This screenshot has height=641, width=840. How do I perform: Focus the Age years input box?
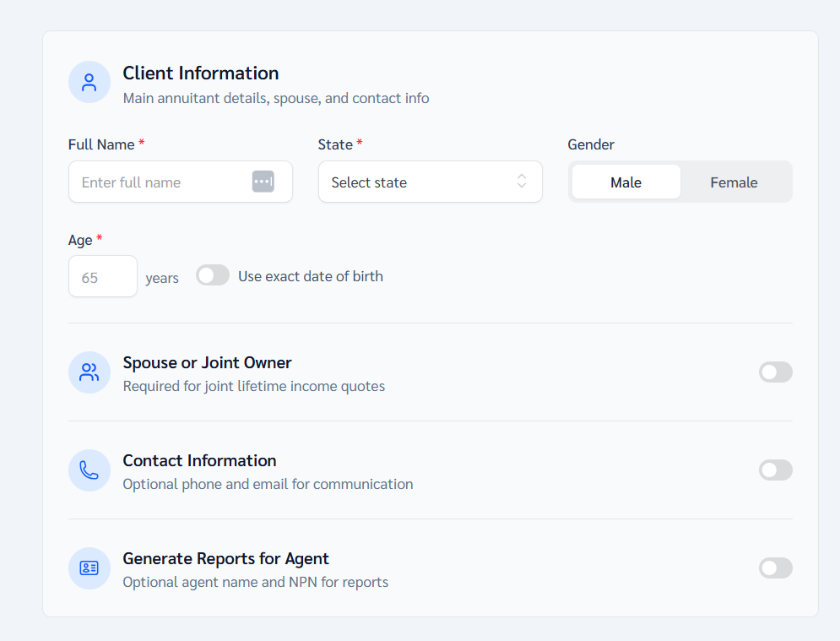[102, 277]
